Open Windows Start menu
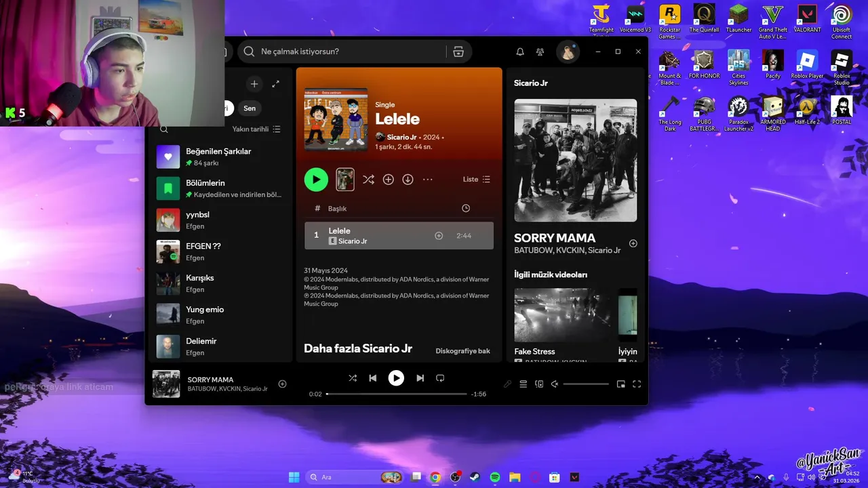Viewport: 868px width, 488px height. 294,477
